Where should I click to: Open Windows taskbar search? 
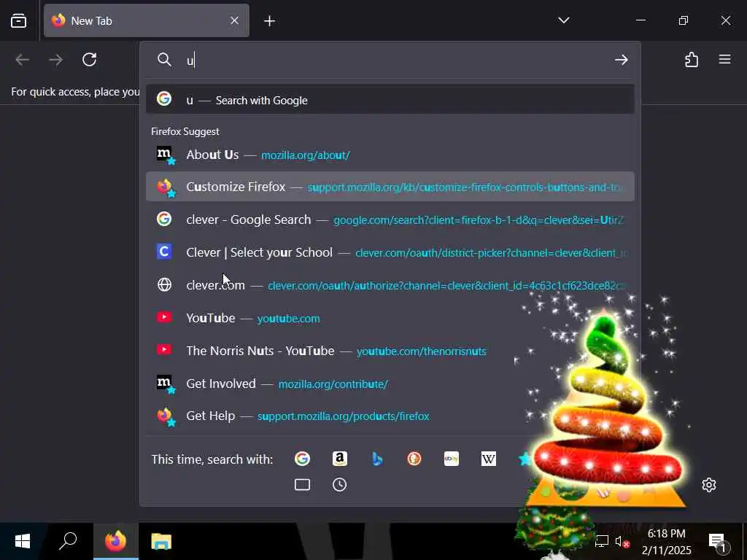point(68,542)
